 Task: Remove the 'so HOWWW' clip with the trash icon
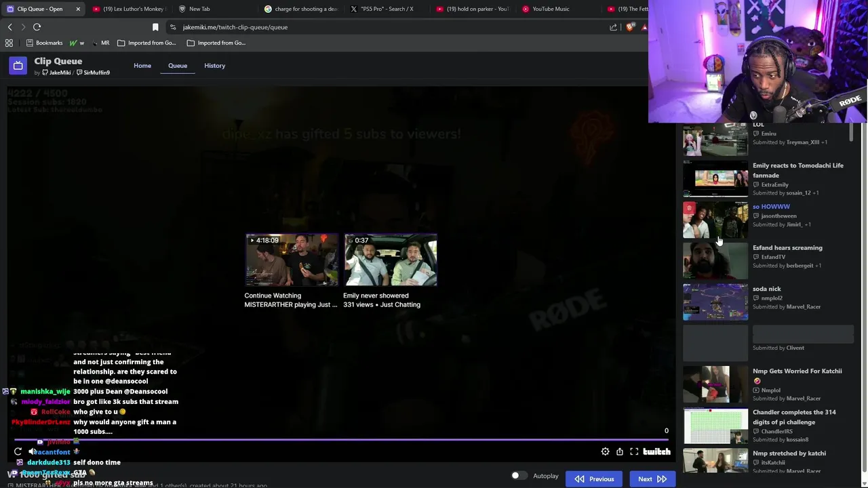[x=689, y=208]
